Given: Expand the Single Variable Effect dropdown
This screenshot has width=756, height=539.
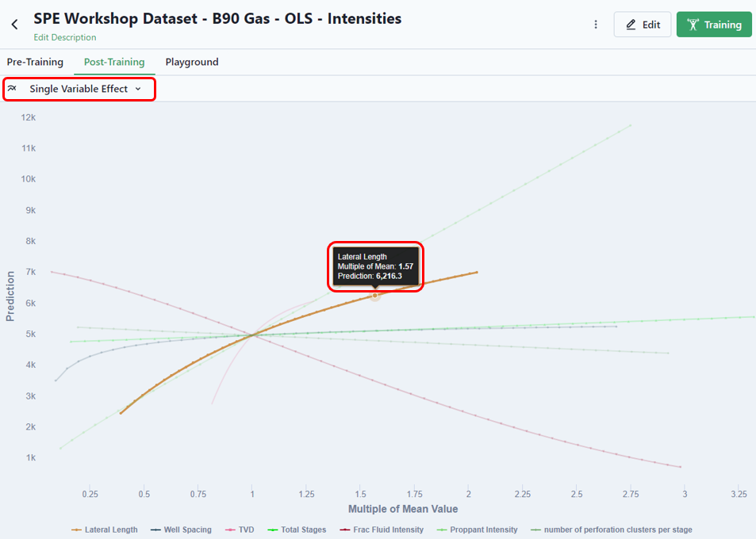Looking at the screenshot, I should [79, 89].
